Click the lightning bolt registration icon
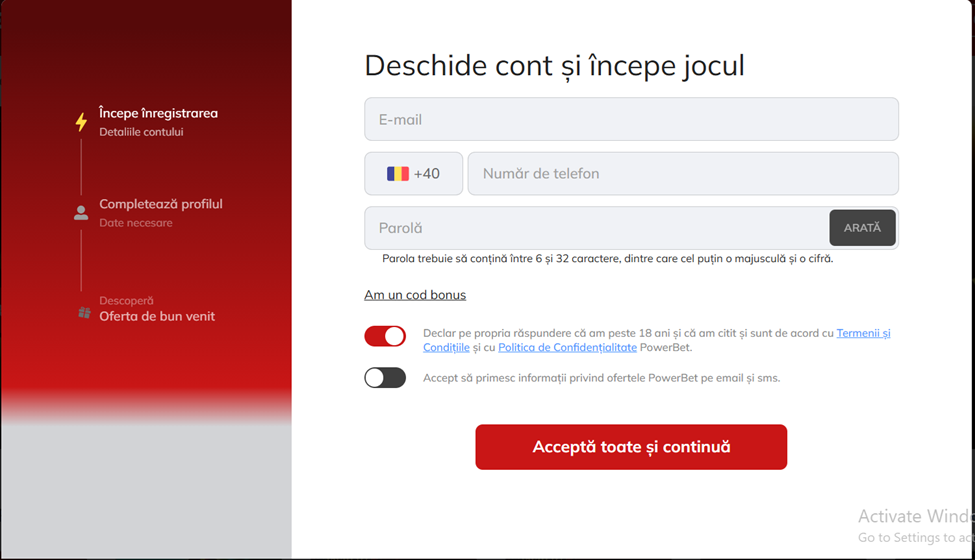Image resolution: width=975 pixels, height=560 pixels. pos(82,122)
